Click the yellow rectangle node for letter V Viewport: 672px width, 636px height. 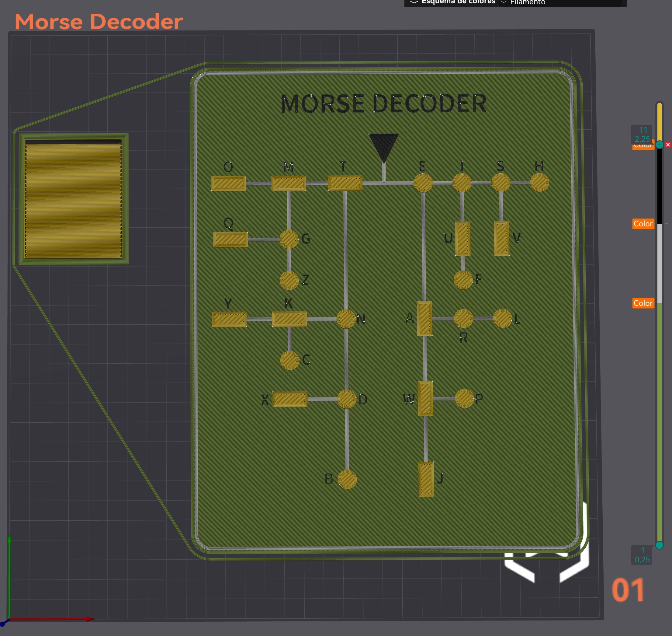[x=502, y=239]
